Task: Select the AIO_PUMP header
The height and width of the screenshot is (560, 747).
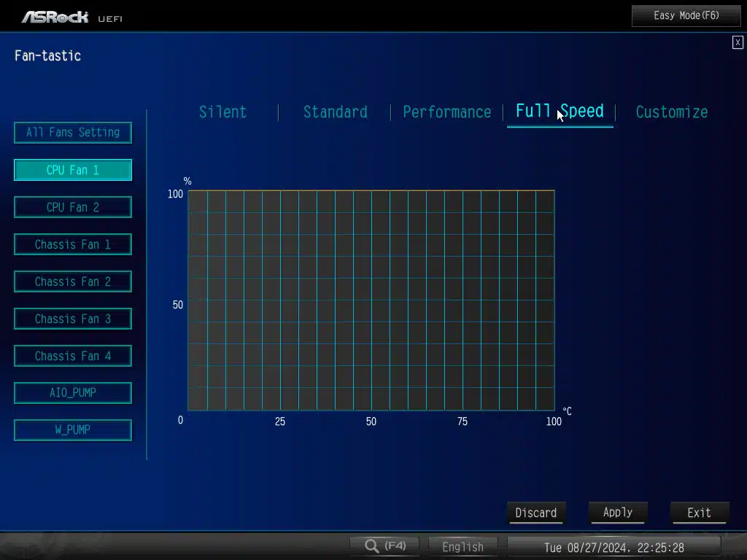Action: click(73, 392)
